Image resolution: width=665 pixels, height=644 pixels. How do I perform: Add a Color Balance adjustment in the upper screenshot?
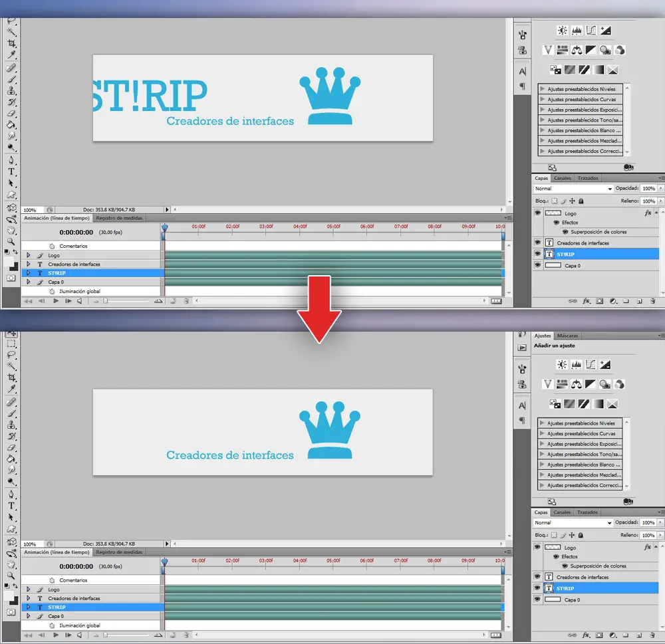577,51
